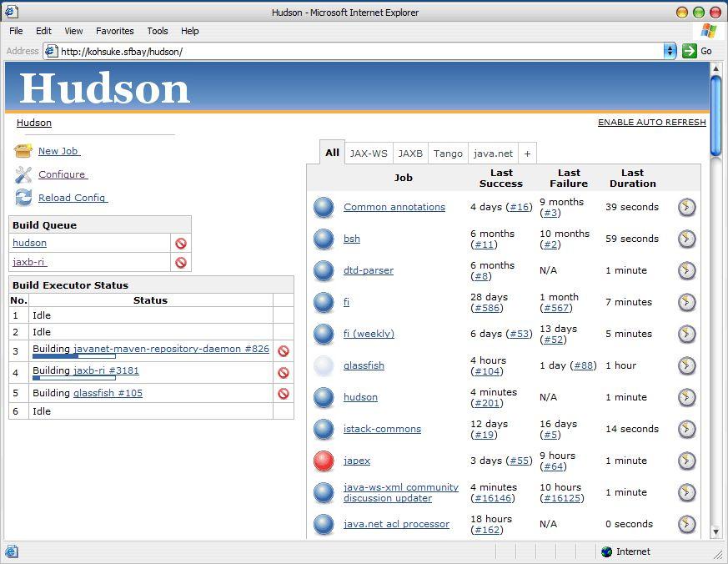Open the Favorites menu
Viewport: 728px width, 564px height.
[x=115, y=31]
